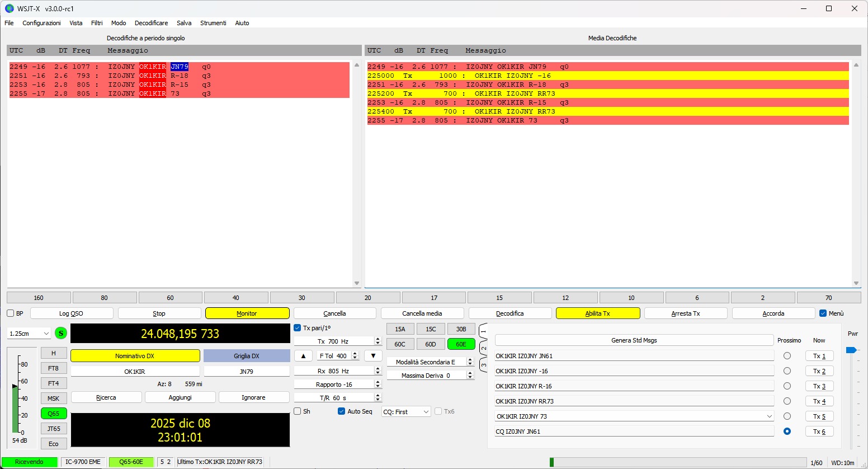Switch to JT65 mode
Viewport: 868px width, 469px height.
point(53,428)
